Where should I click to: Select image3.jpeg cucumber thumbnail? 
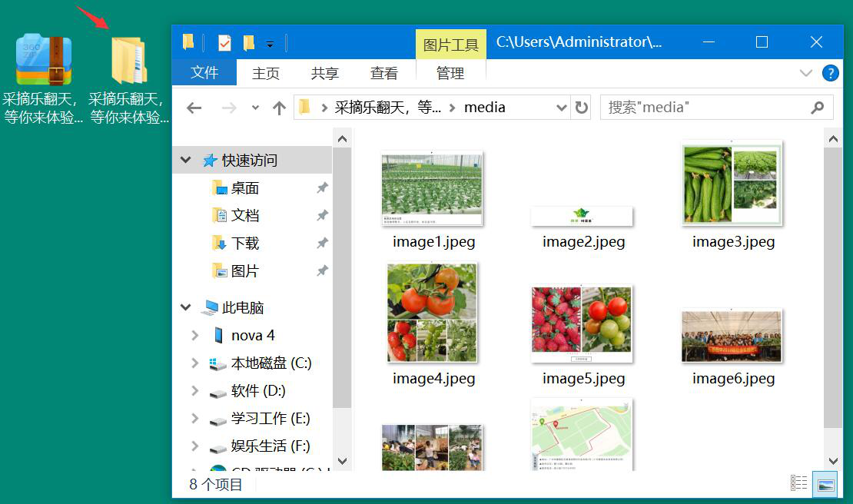(732, 183)
